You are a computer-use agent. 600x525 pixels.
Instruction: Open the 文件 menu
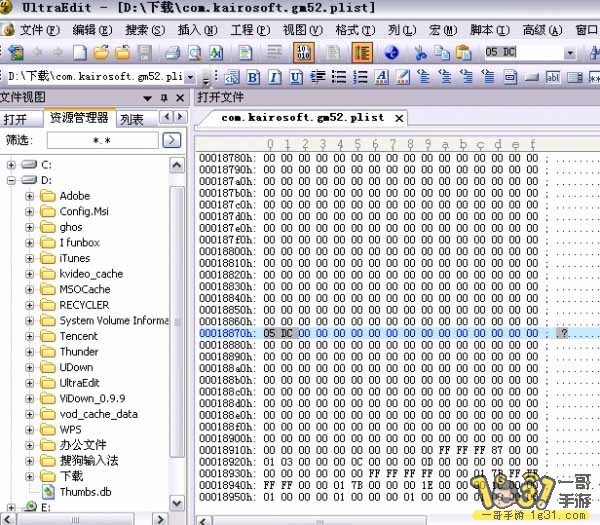39,30
